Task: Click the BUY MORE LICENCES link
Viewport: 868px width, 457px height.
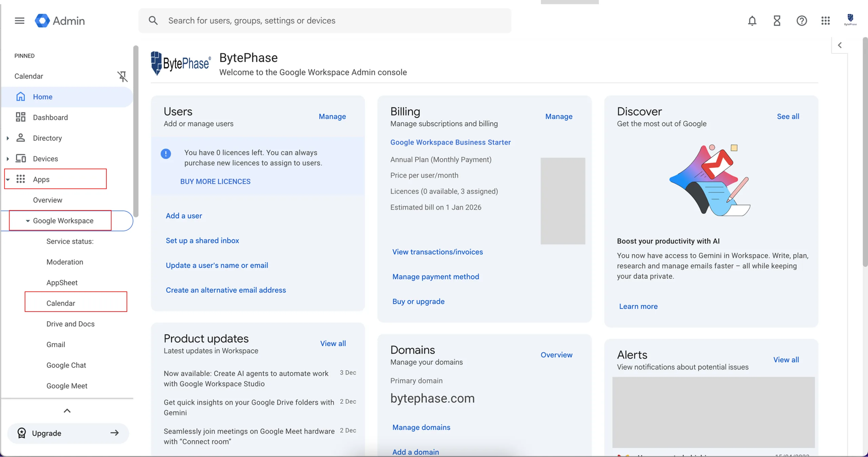Action: click(x=215, y=182)
